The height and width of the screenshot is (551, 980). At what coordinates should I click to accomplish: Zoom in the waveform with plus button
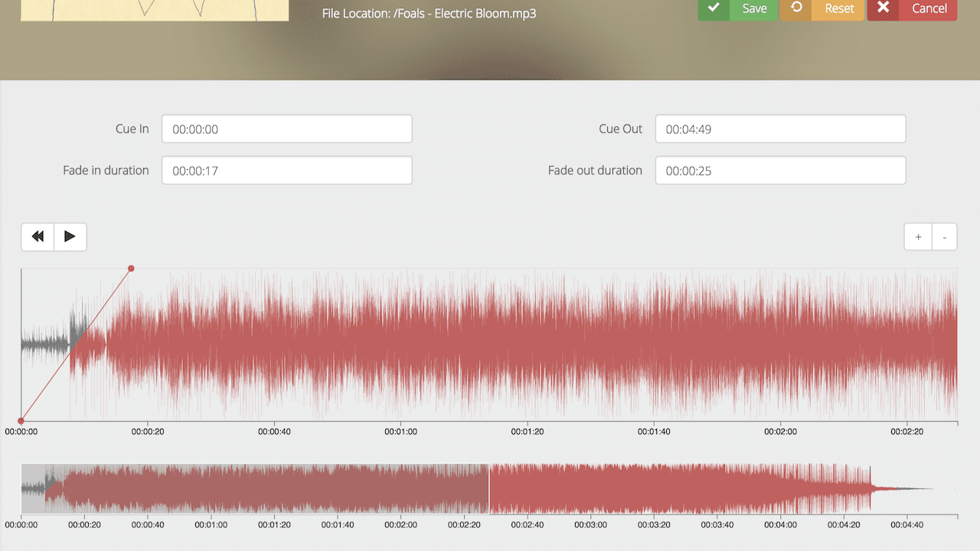[x=918, y=237]
